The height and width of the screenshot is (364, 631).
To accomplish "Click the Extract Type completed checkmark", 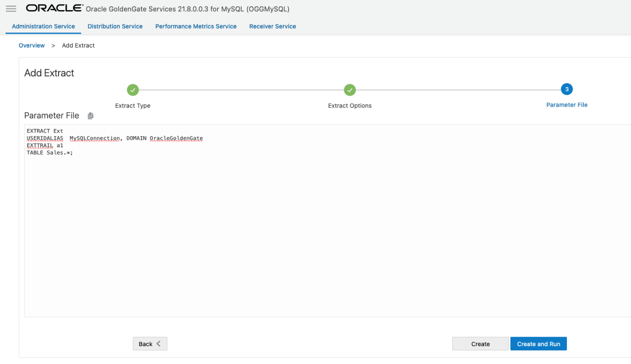I will click(132, 90).
